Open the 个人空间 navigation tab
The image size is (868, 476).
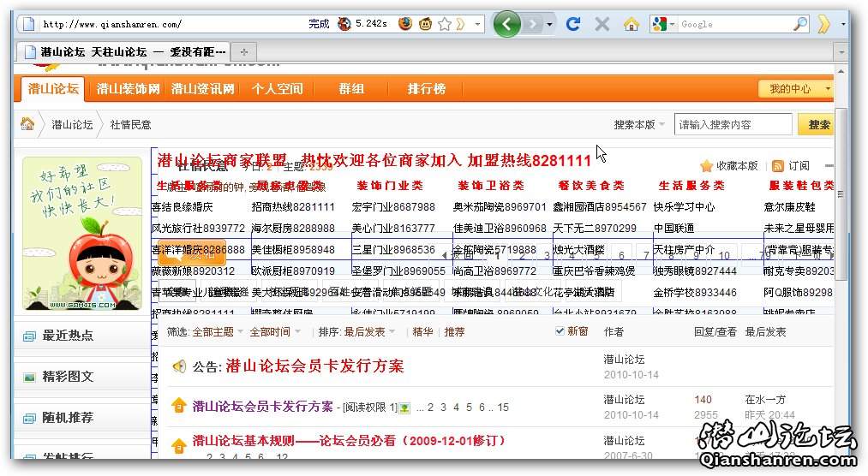(x=278, y=88)
